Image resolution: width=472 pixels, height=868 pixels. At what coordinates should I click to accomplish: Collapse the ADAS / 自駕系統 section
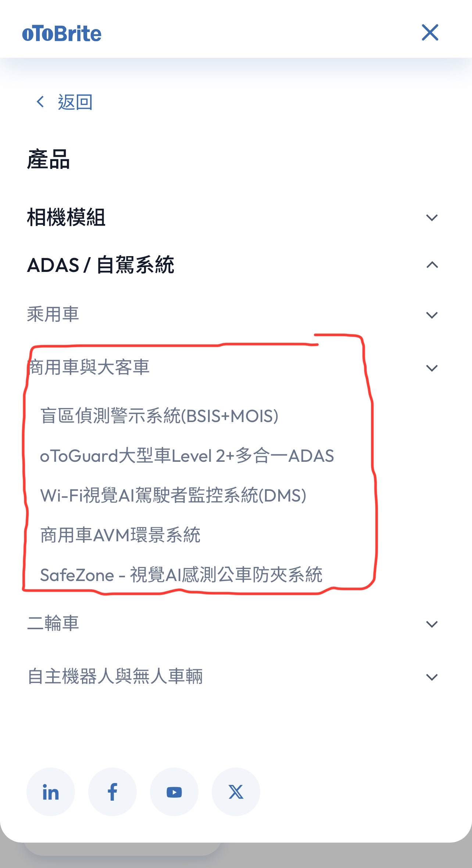pos(432,265)
